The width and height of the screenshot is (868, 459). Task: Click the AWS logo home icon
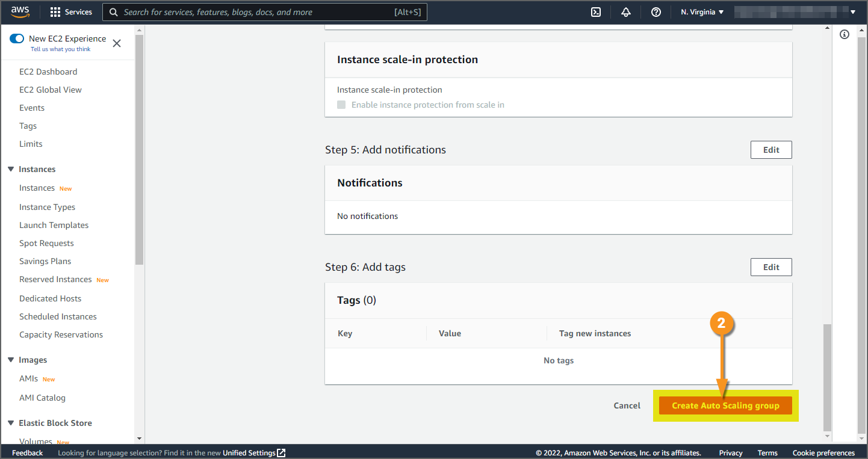click(20, 12)
